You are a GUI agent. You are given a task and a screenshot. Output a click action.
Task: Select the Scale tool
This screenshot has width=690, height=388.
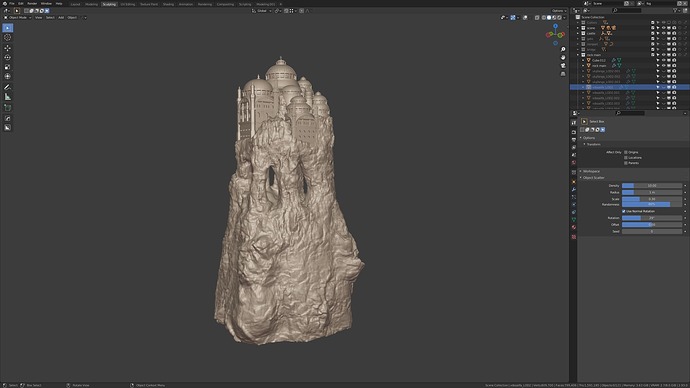pos(7,67)
